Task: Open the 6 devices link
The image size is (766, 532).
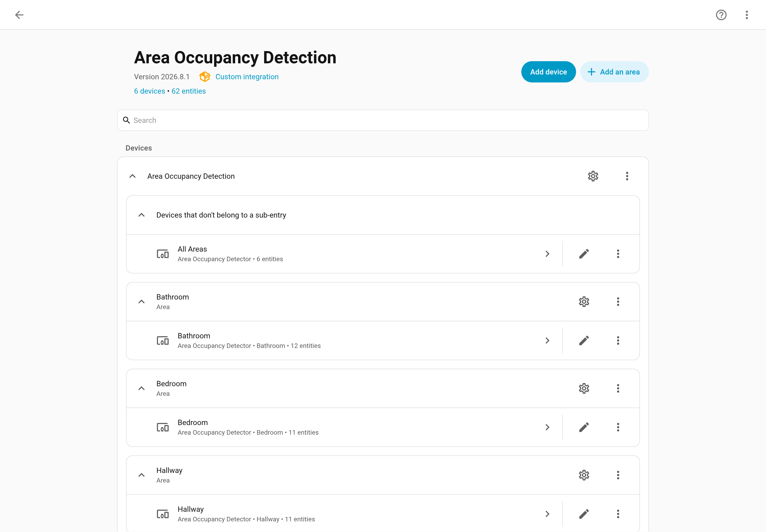Action: point(149,91)
